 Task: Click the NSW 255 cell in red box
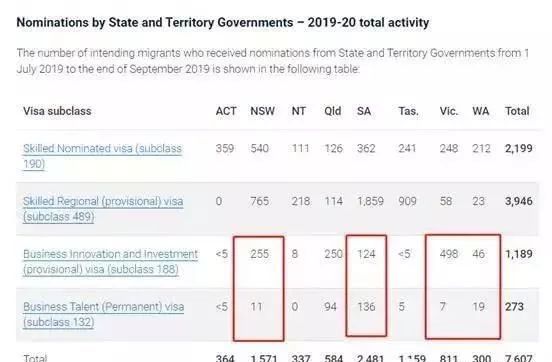click(x=259, y=254)
